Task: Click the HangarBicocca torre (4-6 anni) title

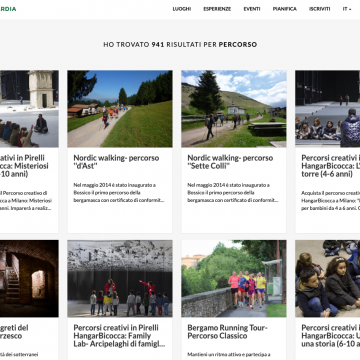Action: coord(330,166)
